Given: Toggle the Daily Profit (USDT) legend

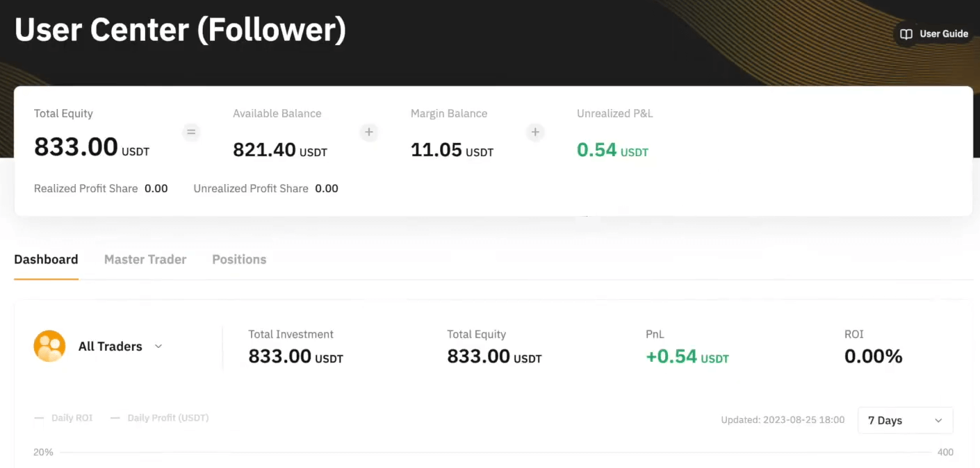Looking at the screenshot, I should point(159,418).
